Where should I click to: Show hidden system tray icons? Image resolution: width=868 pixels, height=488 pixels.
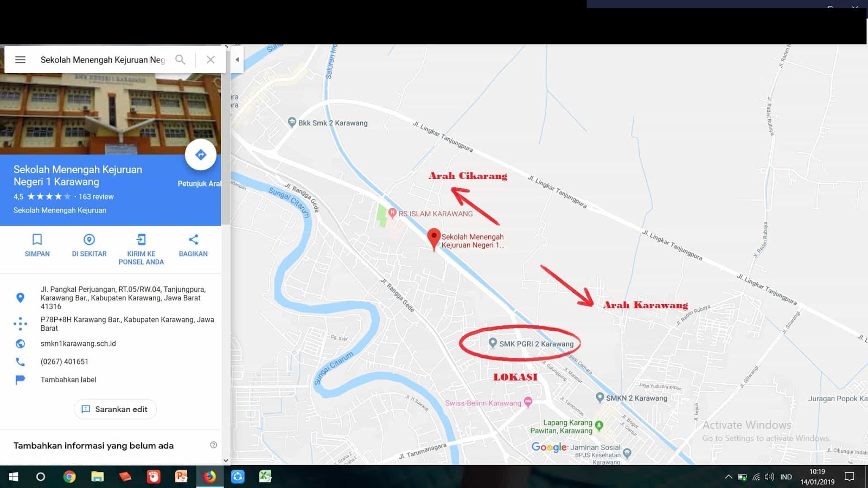pos(728,477)
